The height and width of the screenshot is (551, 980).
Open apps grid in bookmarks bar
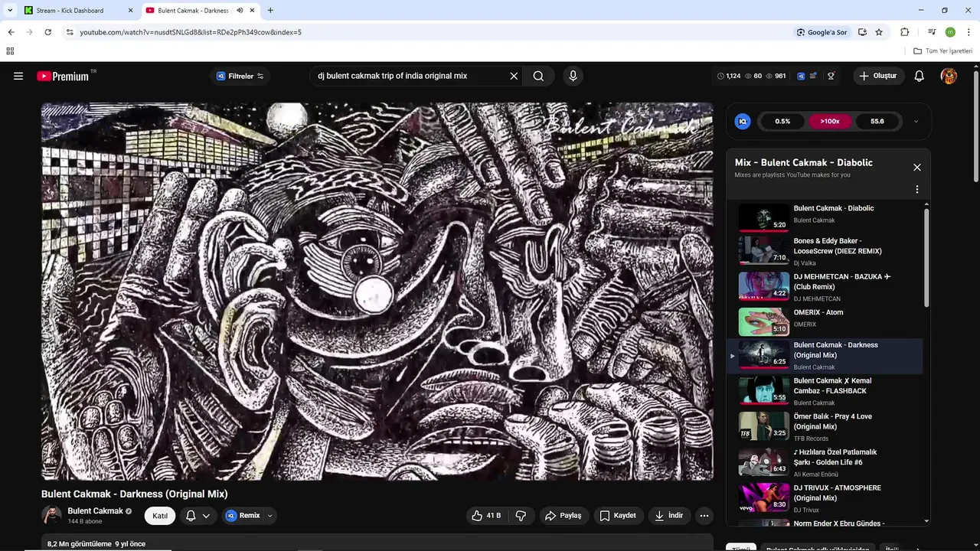tap(10, 51)
